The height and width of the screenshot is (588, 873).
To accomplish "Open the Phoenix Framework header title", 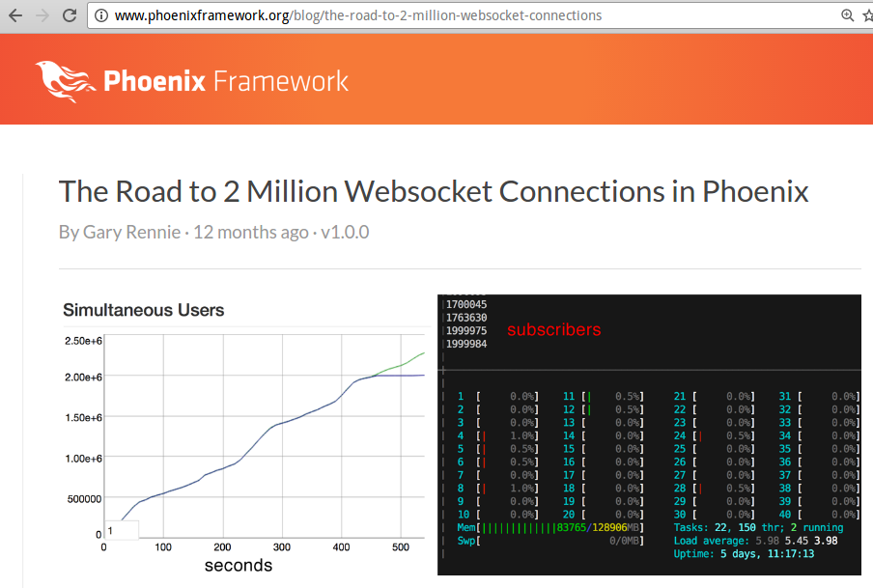I will 226,81.
